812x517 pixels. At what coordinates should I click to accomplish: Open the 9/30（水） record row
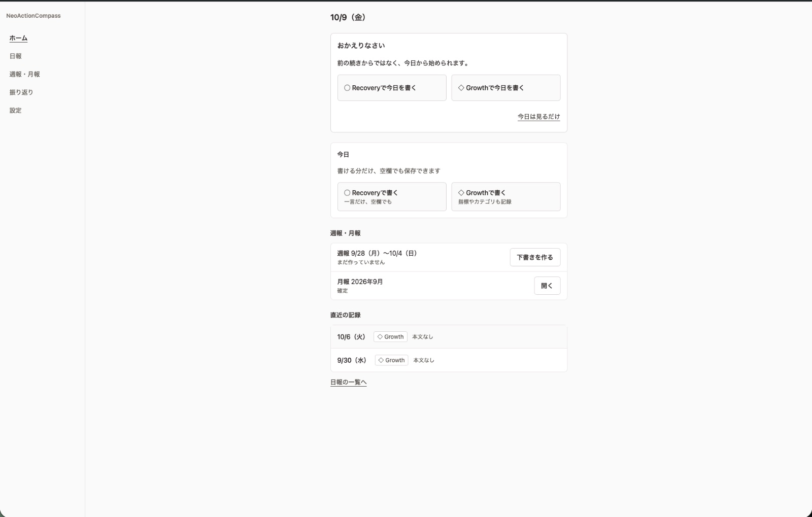coord(449,360)
